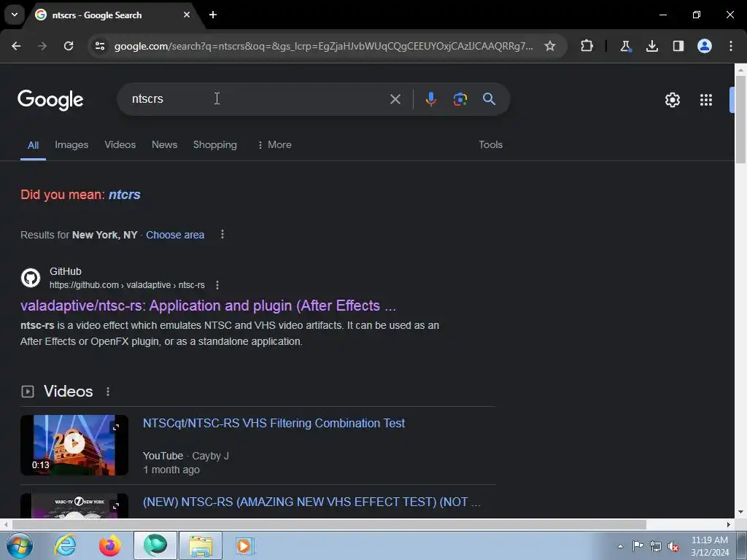Open location results options menu

click(222, 234)
